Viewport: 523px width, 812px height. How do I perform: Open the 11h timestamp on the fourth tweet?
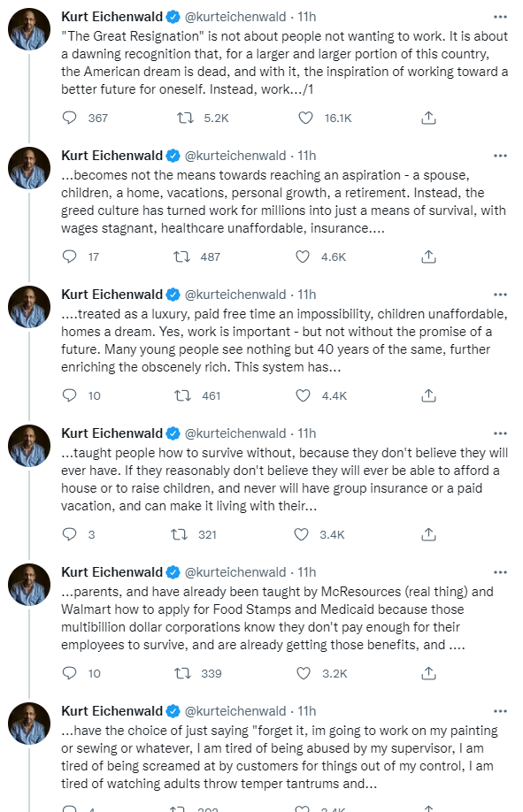[x=307, y=433]
